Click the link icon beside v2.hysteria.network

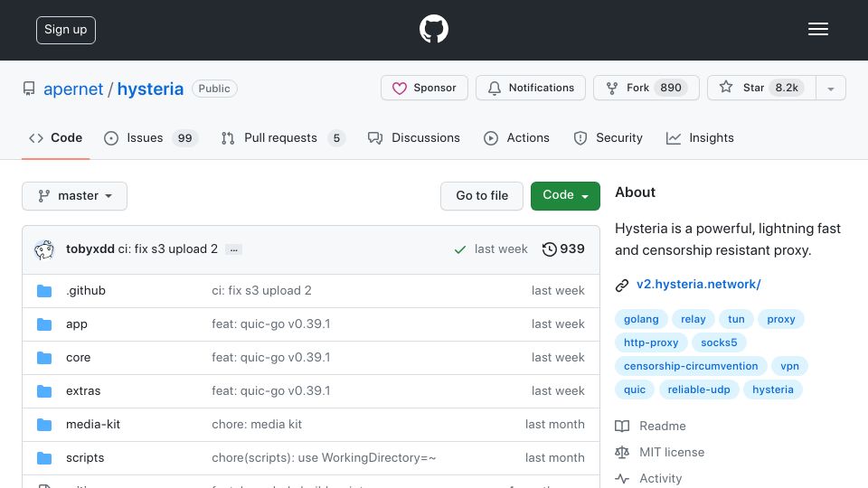[622, 285]
